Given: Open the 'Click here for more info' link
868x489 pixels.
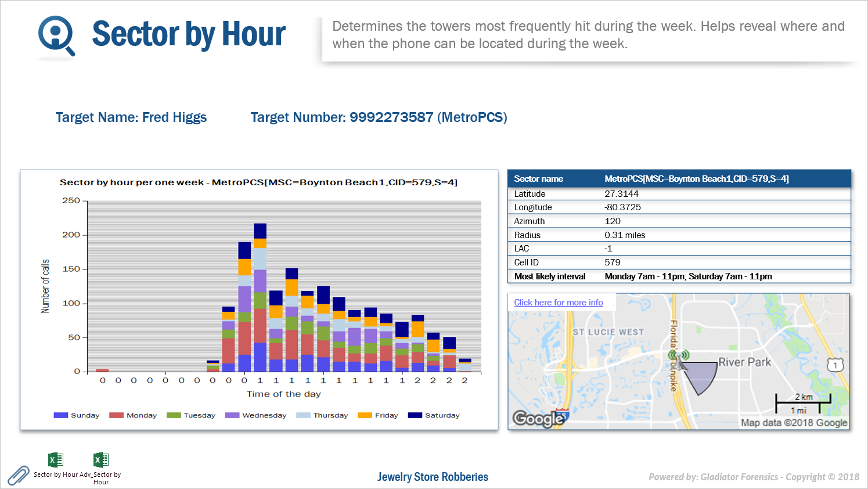Looking at the screenshot, I should coord(558,303).
